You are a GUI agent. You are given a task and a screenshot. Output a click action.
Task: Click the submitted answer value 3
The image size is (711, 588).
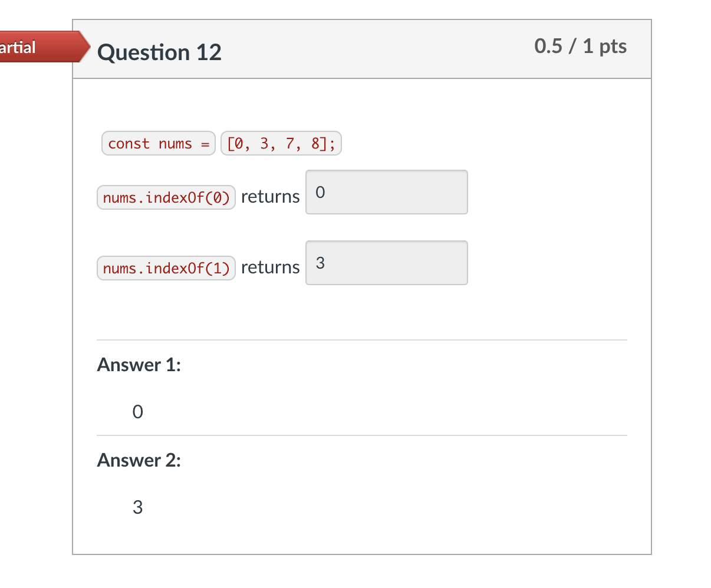[x=137, y=507]
